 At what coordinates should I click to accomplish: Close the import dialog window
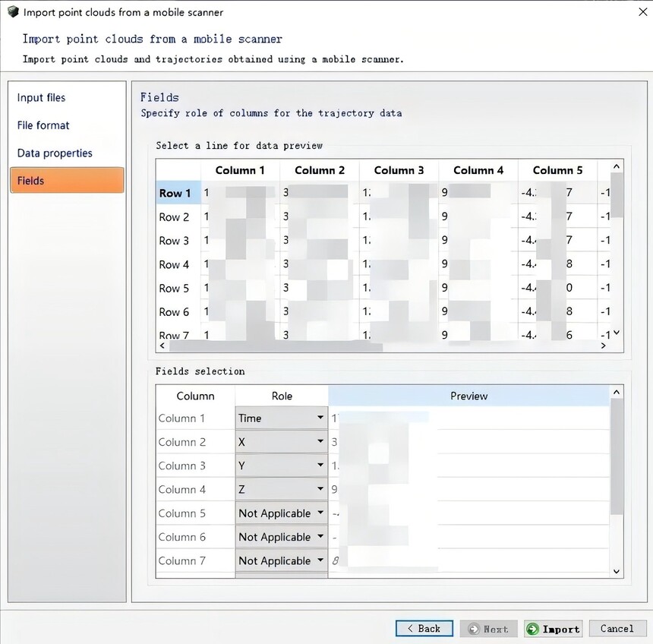tap(642, 12)
